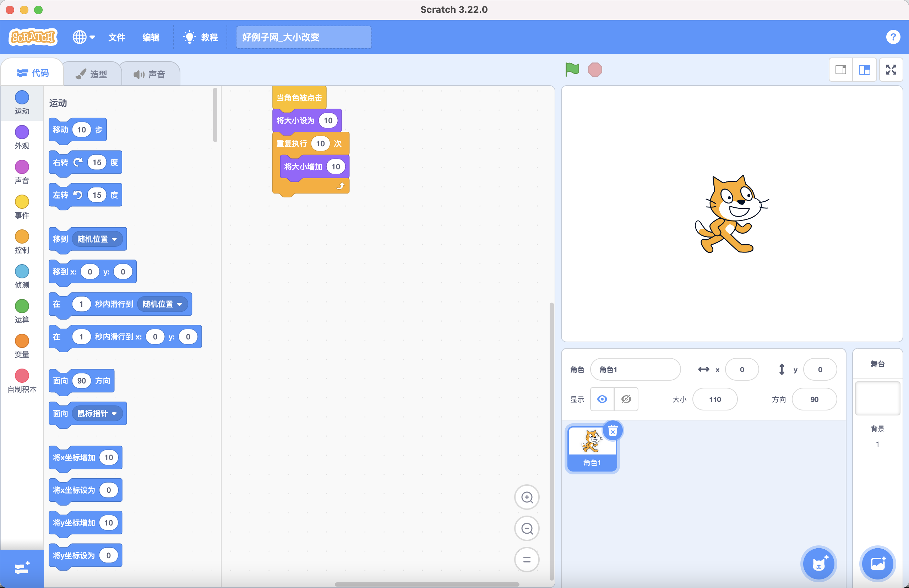Click repeat count in 重复执行 block
The image size is (909, 588).
click(320, 143)
